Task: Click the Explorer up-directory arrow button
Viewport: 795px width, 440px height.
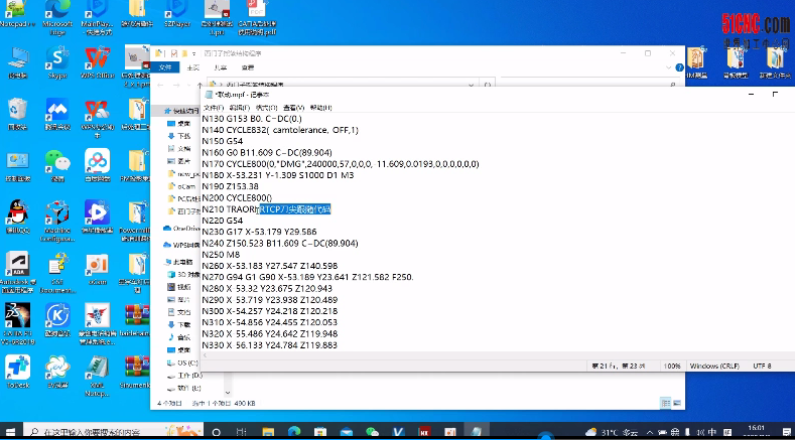Action: [199, 85]
